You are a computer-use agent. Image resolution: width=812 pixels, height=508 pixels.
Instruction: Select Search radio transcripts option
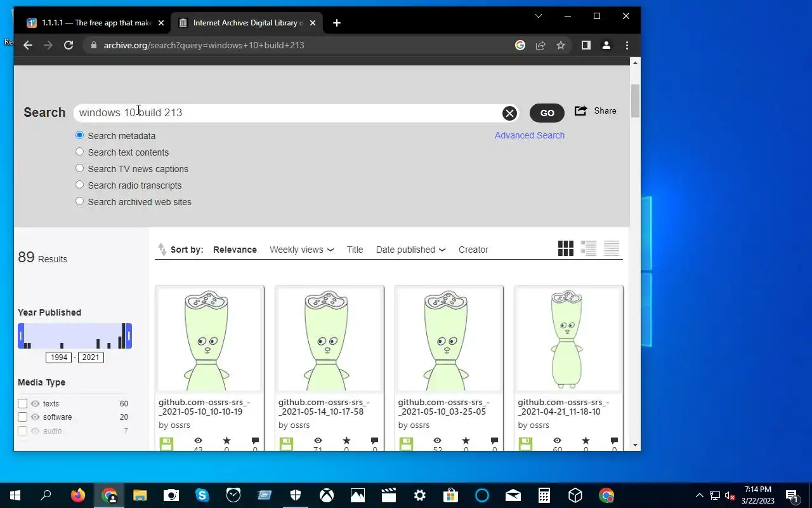[79, 185]
